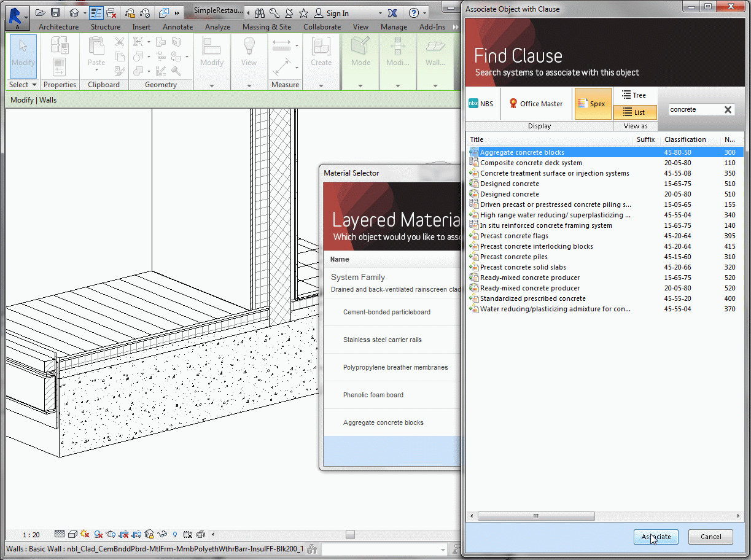Screen dimensions: 751x560
Task: Select Polypropylene breather membranes in Material Selector
Action: pyautogui.click(x=392, y=367)
